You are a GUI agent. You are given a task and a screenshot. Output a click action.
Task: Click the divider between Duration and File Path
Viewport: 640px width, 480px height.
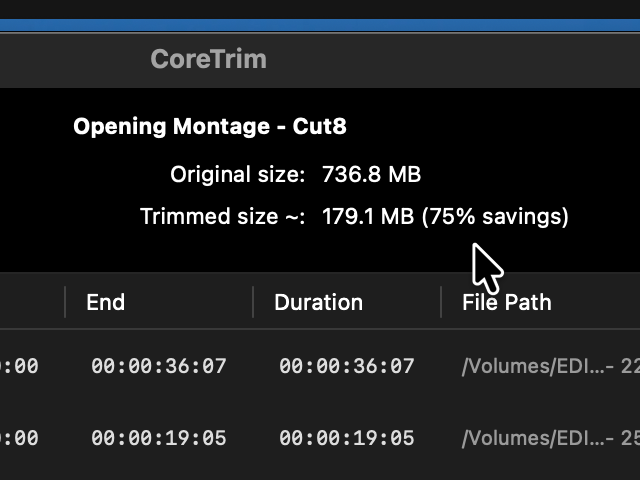[441, 302]
